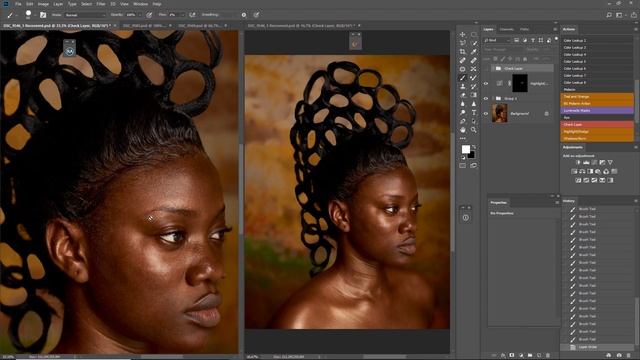Select the Move tool

pos(462,35)
